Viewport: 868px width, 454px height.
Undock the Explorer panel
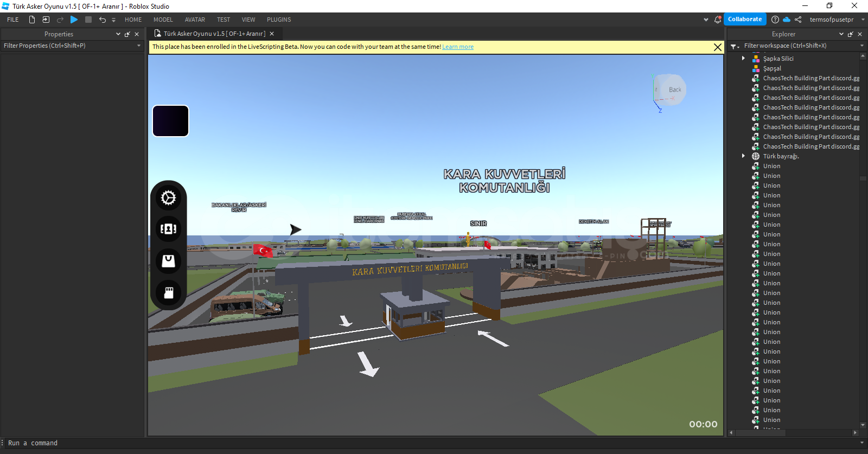tap(851, 34)
